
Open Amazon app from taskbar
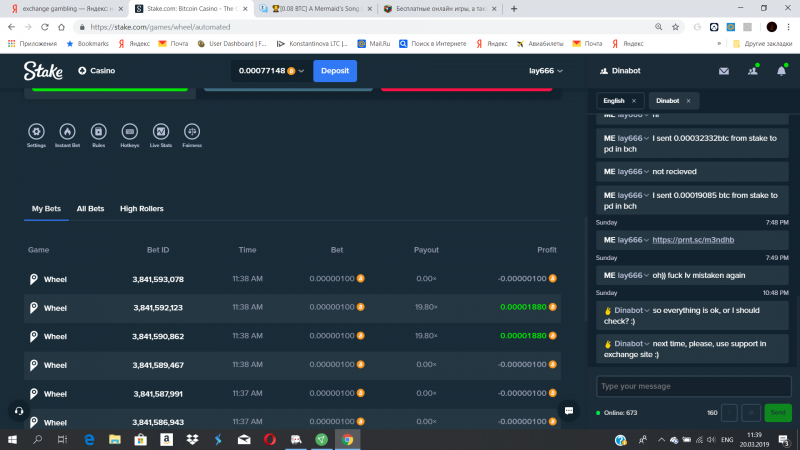(x=166, y=439)
